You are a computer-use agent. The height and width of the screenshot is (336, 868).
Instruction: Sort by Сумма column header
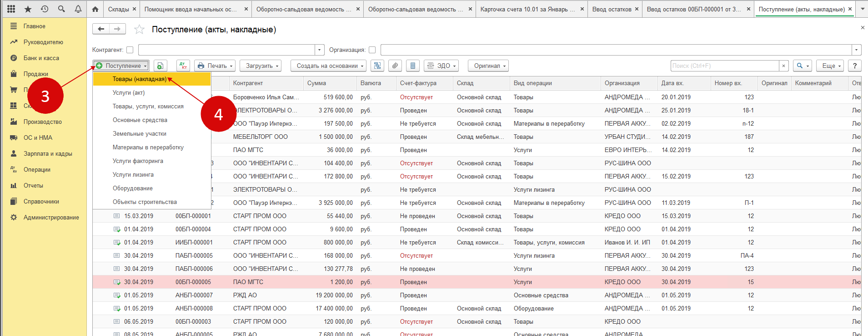point(330,83)
